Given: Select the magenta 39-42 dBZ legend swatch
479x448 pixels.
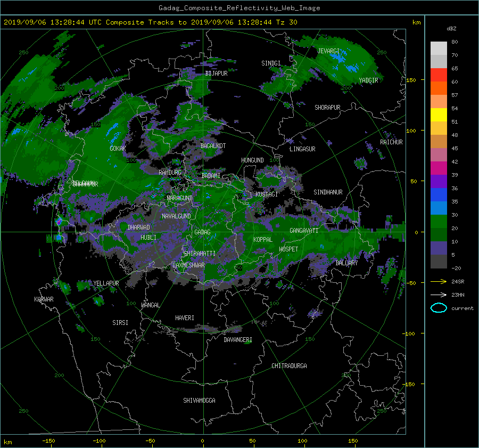Looking at the screenshot, I should (439, 168).
